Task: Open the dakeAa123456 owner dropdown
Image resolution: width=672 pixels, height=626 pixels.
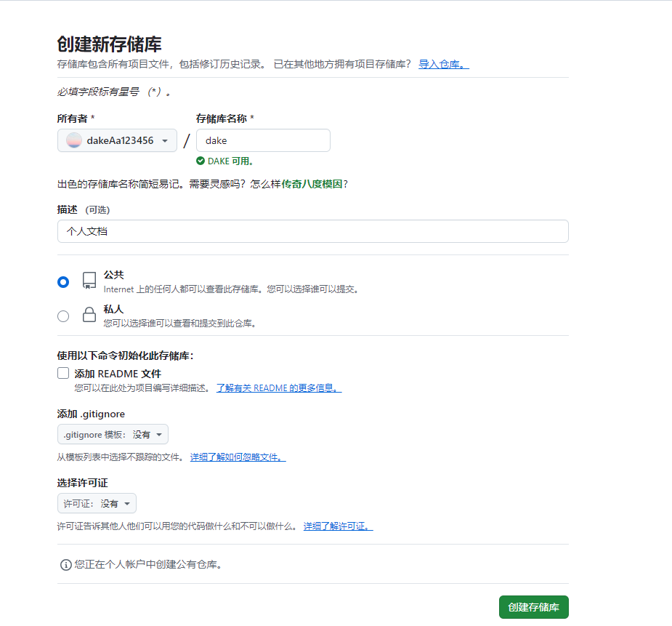Action: [x=116, y=140]
